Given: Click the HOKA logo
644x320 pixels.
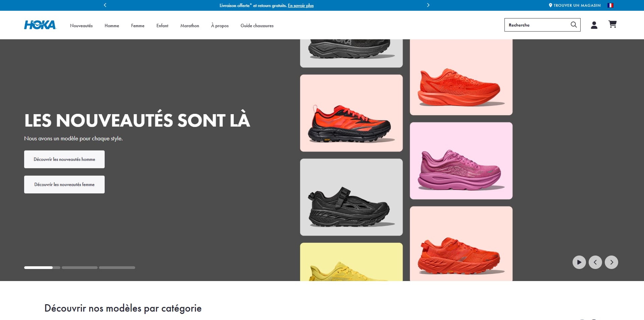Looking at the screenshot, I should click(40, 25).
